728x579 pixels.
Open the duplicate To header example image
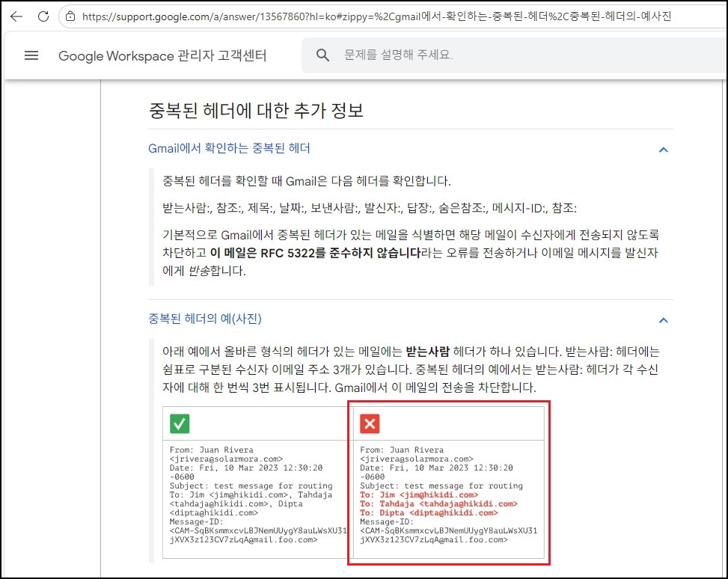[448, 482]
